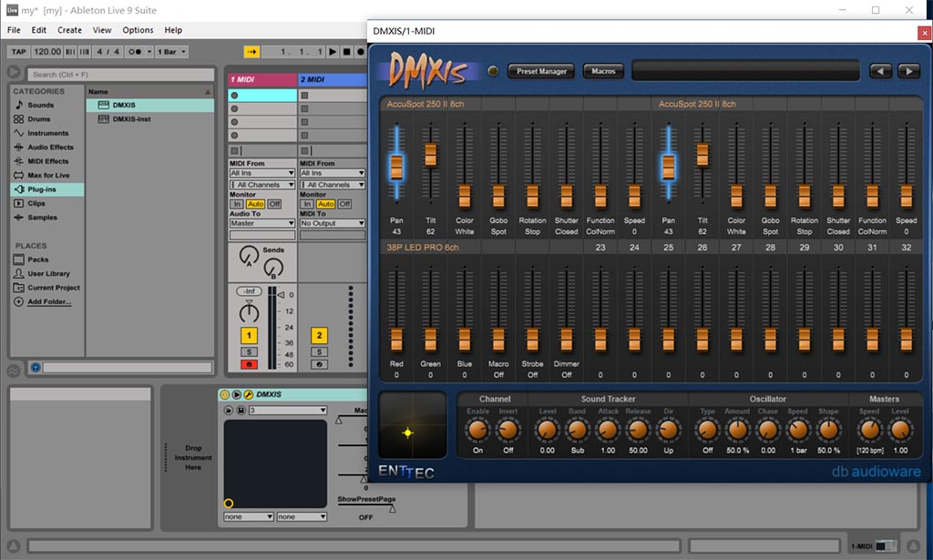Set track 1 Monitor to In

click(x=236, y=204)
